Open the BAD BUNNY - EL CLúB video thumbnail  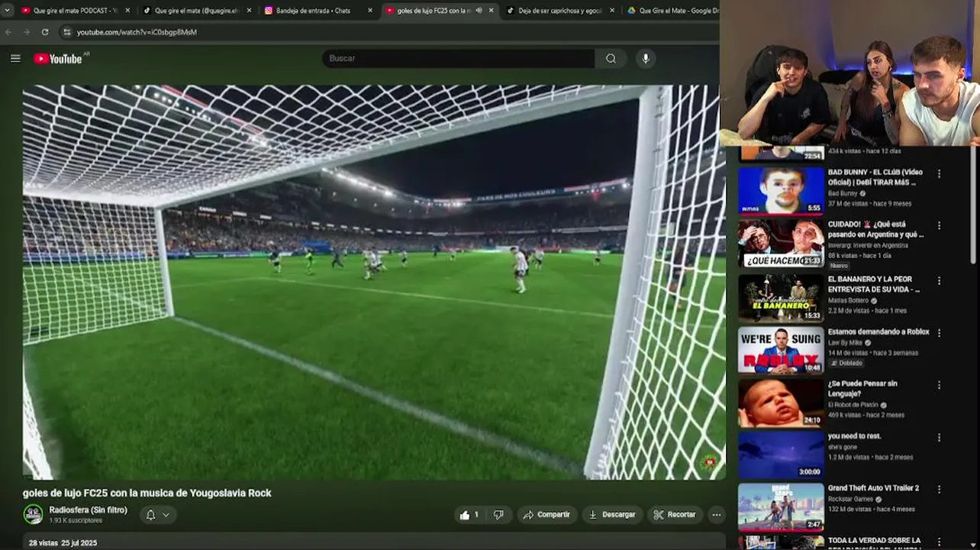click(x=781, y=190)
